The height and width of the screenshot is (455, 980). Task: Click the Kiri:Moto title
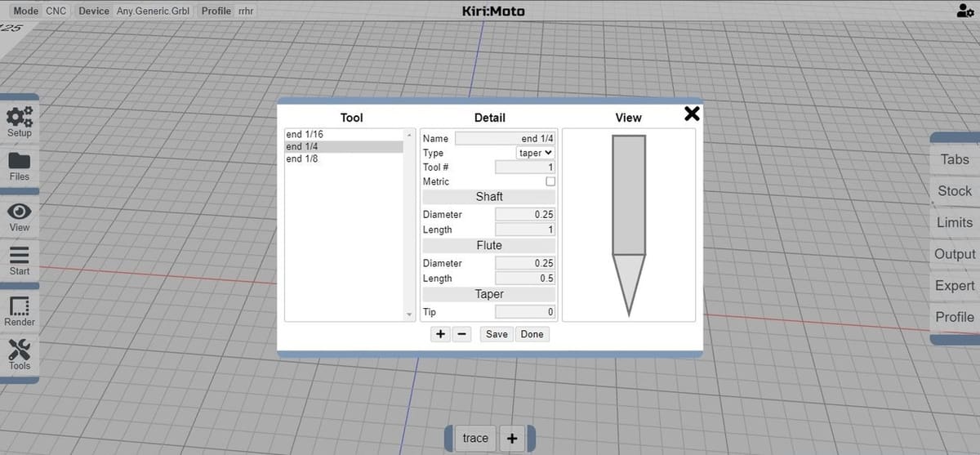492,11
